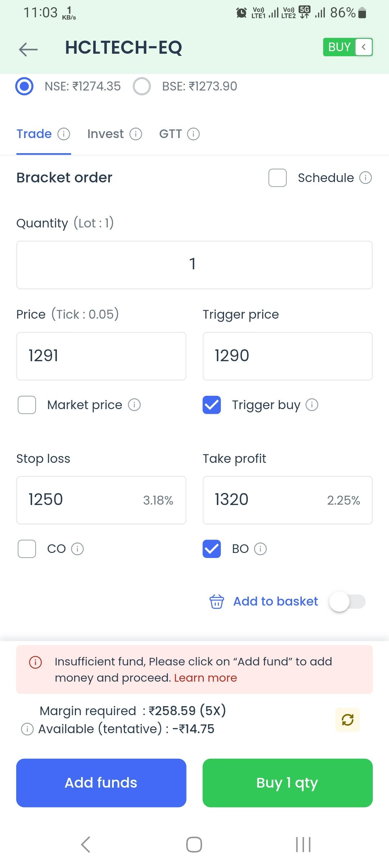This screenshot has height=868, width=389.
Task: Show info icon next to GTT
Action: pyautogui.click(x=193, y=134)
